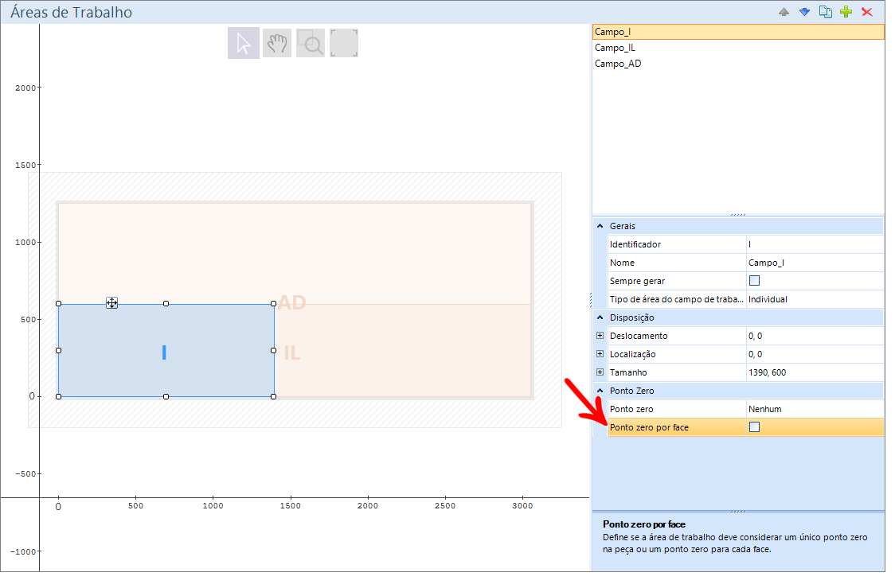Toggle the Ponto zero por face checkbox
Viewport: 895px width, 588px height.
[754, 427]
